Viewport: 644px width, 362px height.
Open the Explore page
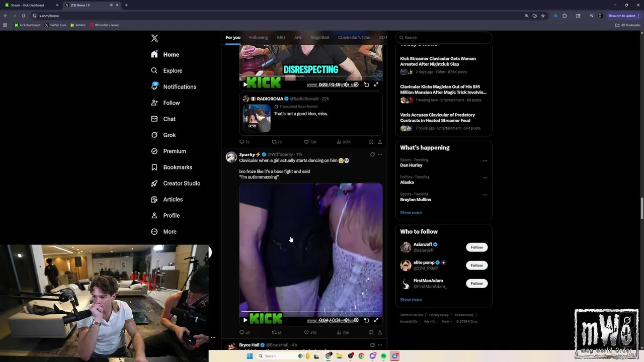167,70
